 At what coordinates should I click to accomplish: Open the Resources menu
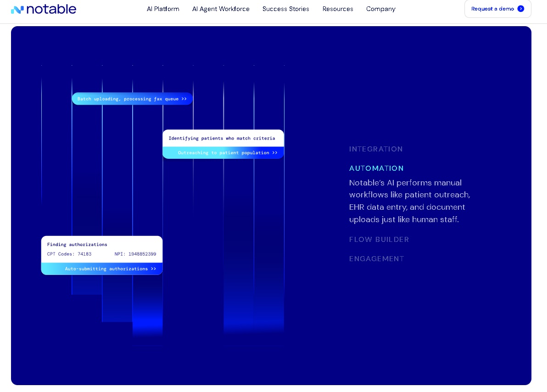pyautogui.click(x=338, y=9)
